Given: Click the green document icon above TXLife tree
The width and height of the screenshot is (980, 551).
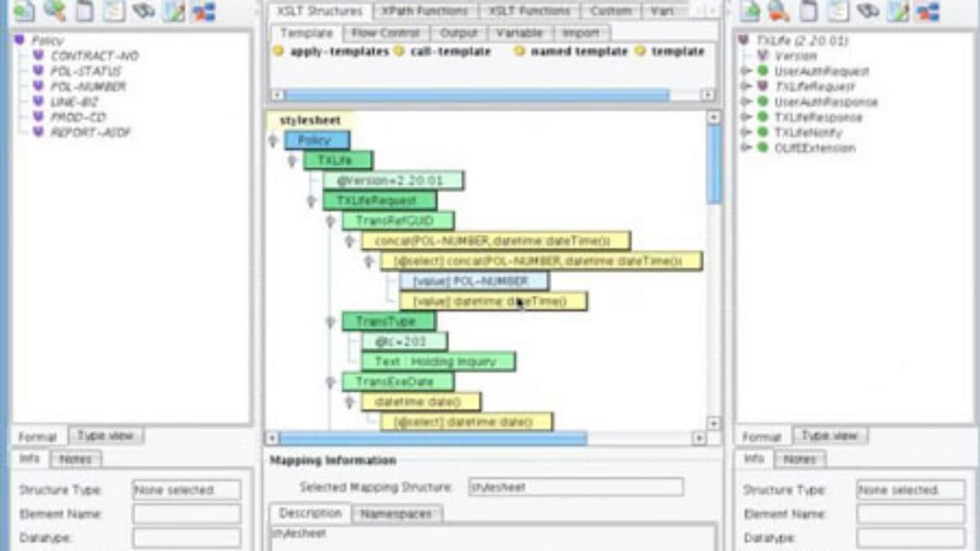Looking at the screenshot, I should tap(749, 11).
